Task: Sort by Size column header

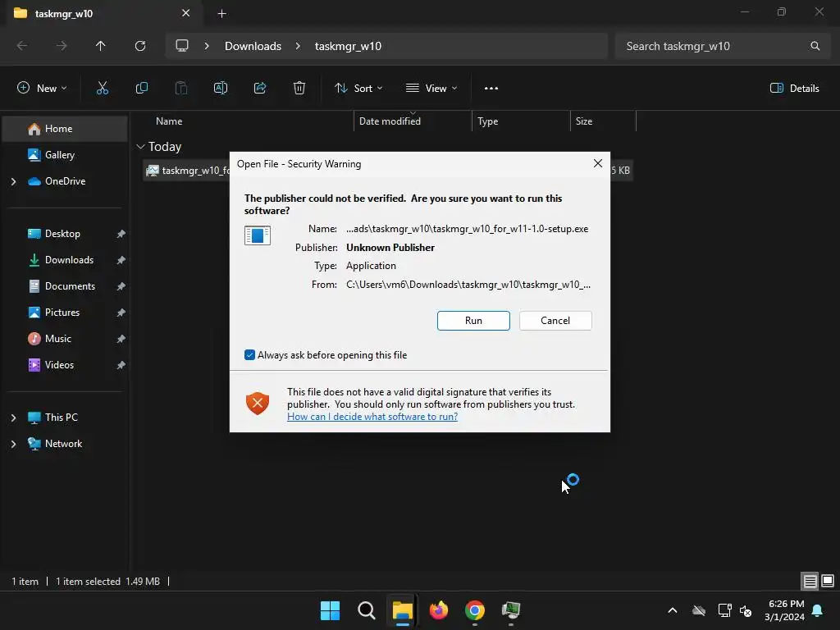Action: [x=603, y=121]
